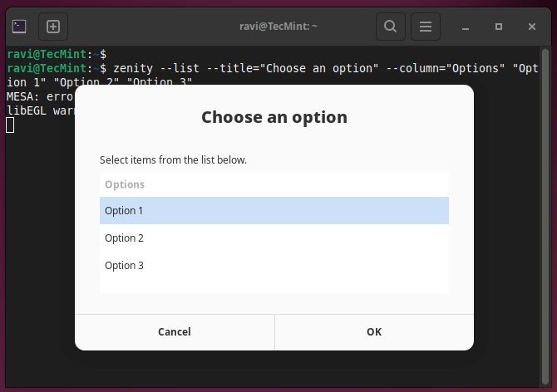Sort by the Options column header
This screenshot has width=557, height=392.
[125, 184]
